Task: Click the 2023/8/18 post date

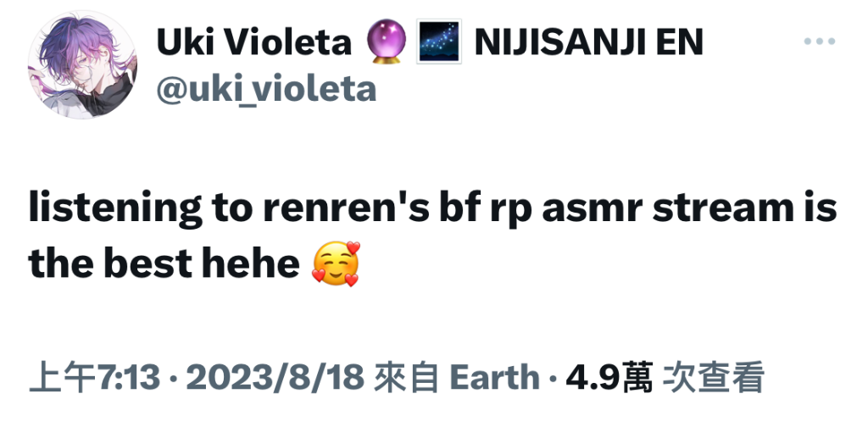Action: [x=275, y=378]
